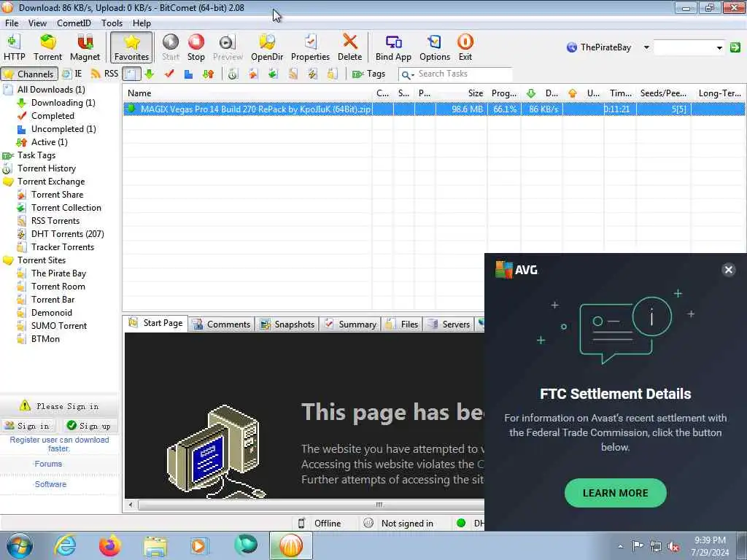Filter tasks by downloading green arrow icon
Image resolution: width=747 pixels, height=560 pixels.
[149, 74]
